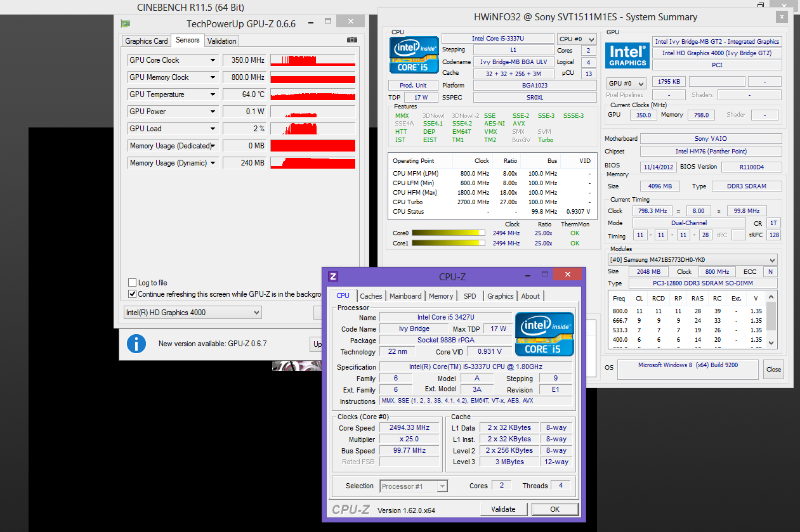Switch to the Caches tab in CPU-Z

click(x=371, y=296)
